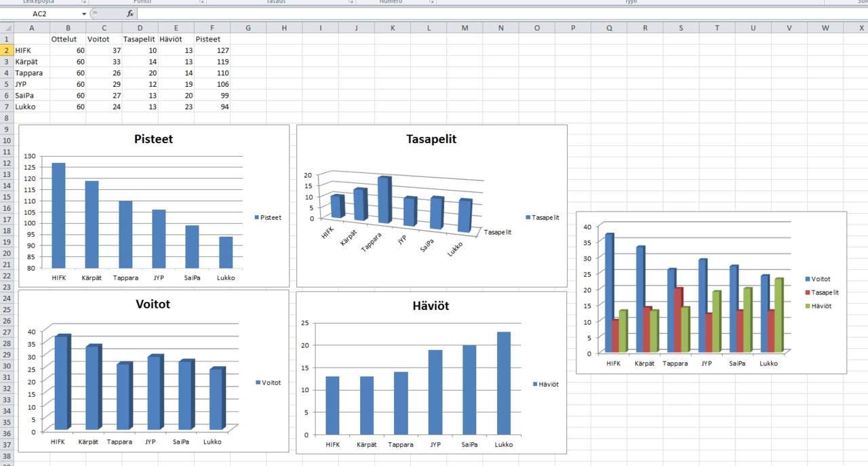Open the Tasaus group dialog launcher

[351, 2]
